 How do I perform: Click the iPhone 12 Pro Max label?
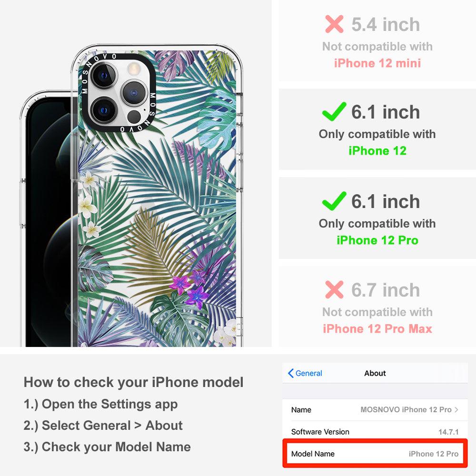coord(377,329)
